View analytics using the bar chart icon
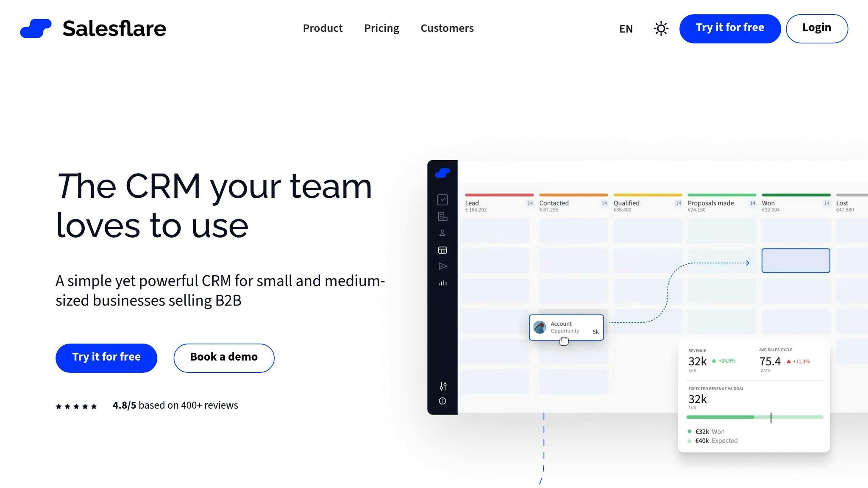This screenshot has height=488, width=868. tap(442, 283)
